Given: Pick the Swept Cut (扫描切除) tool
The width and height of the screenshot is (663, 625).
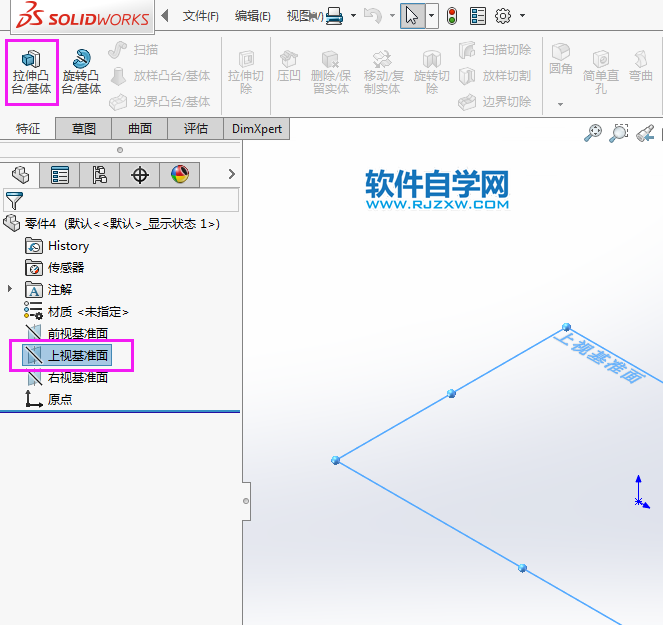Looking at the screenshot, I should pyautogui.click(x=495, y=50).
